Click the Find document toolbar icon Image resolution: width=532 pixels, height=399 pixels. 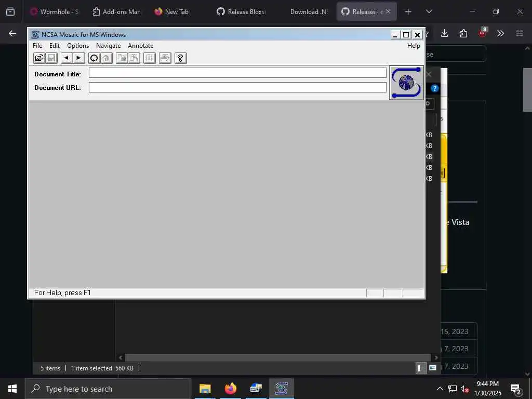click(x=149, y=58)
